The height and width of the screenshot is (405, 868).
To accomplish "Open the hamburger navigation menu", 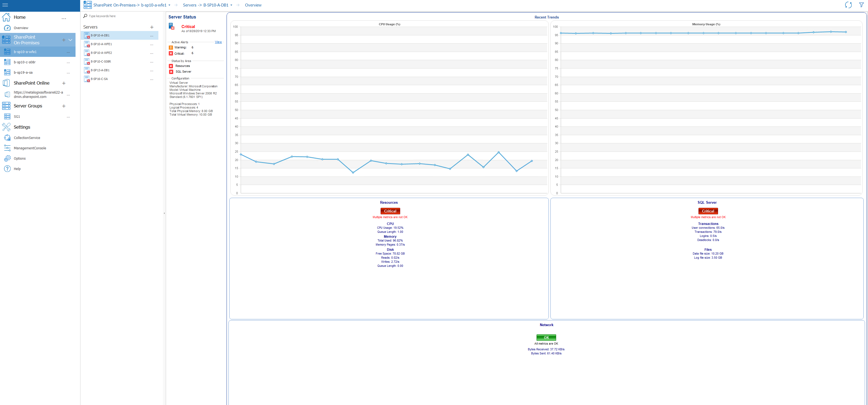I will click(x=5, y=5).
